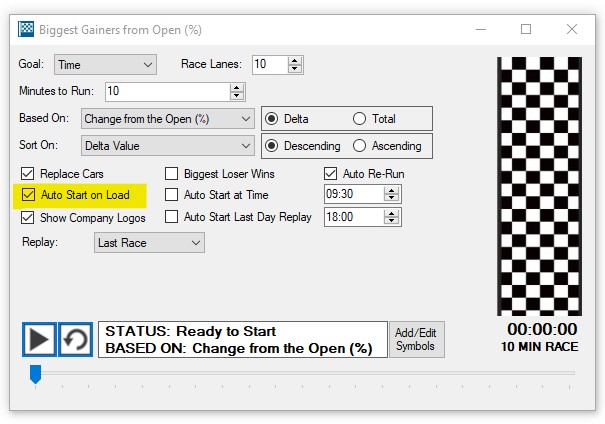The width and height of the screenshot is (605, 424).
Task: Click the checkered finish line strip
Action: click(539, 186)
